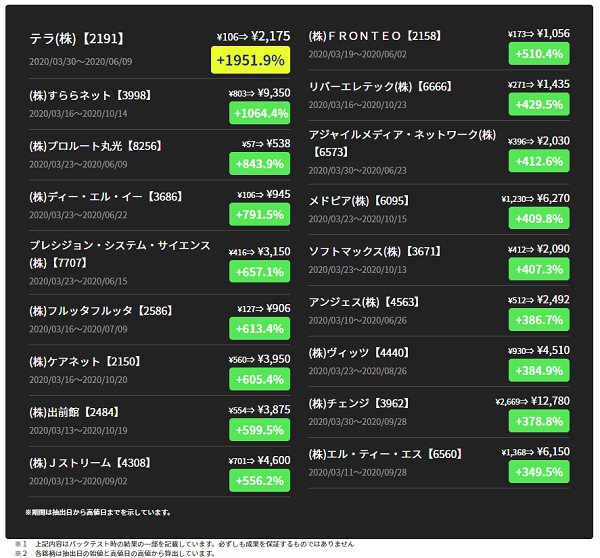Select (株)チェンジ【3962】 name
This screenshot has height=558, width=600.
point(359,403)
